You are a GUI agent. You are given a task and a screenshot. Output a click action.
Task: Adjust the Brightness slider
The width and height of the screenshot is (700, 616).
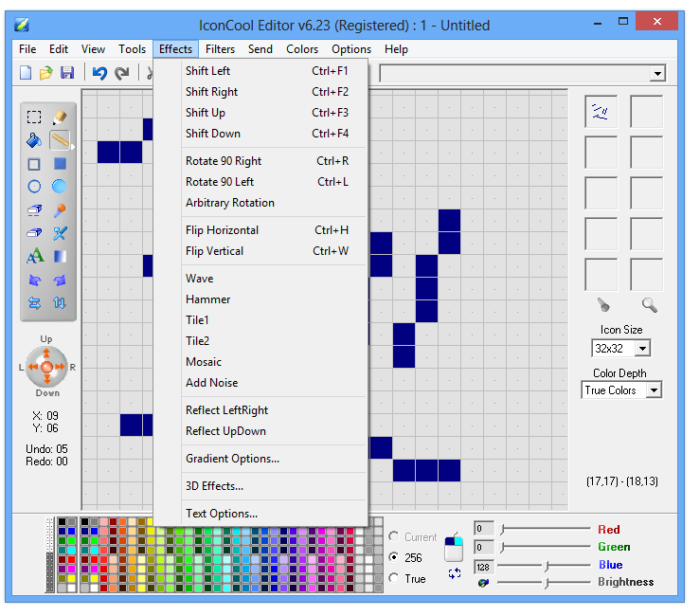(545, 583)
